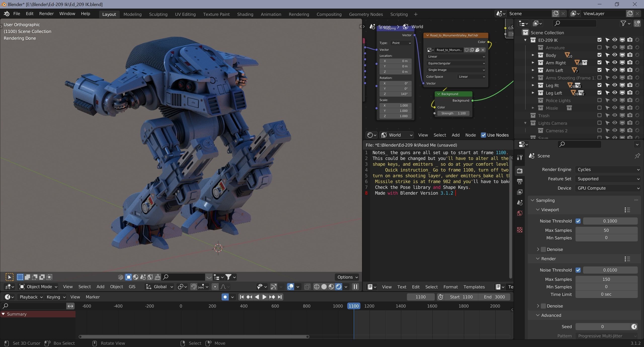Open the Color Space Linear dropdown
644x347 pixels.
pyautogui.click(x=471, y=77)
